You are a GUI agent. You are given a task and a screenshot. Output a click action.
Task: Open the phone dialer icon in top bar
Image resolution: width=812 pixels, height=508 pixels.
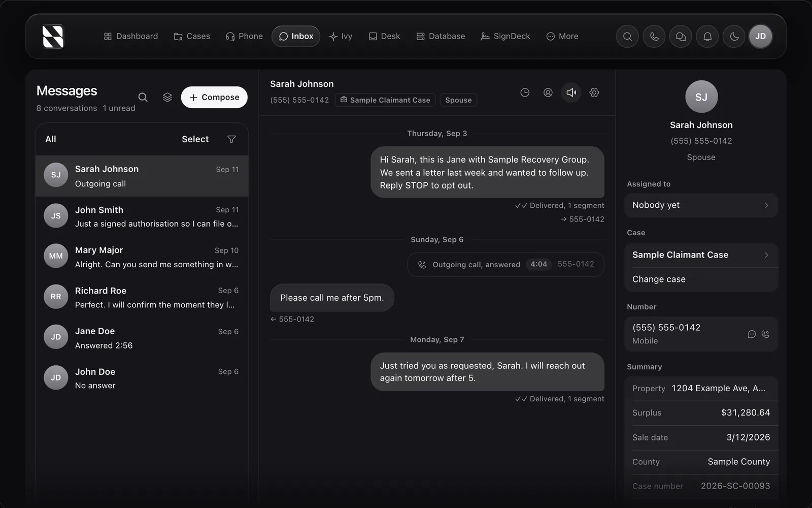point(654,37)
